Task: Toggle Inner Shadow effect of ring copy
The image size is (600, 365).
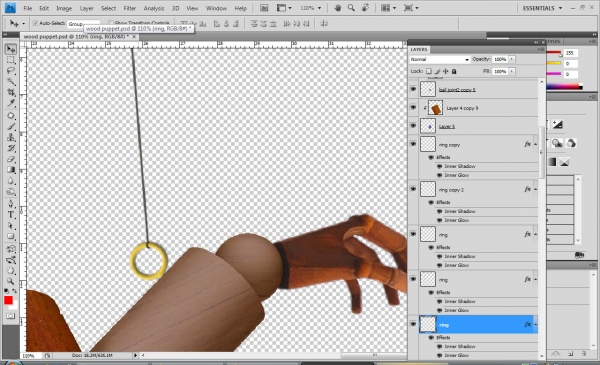Action: pos(439,166)
